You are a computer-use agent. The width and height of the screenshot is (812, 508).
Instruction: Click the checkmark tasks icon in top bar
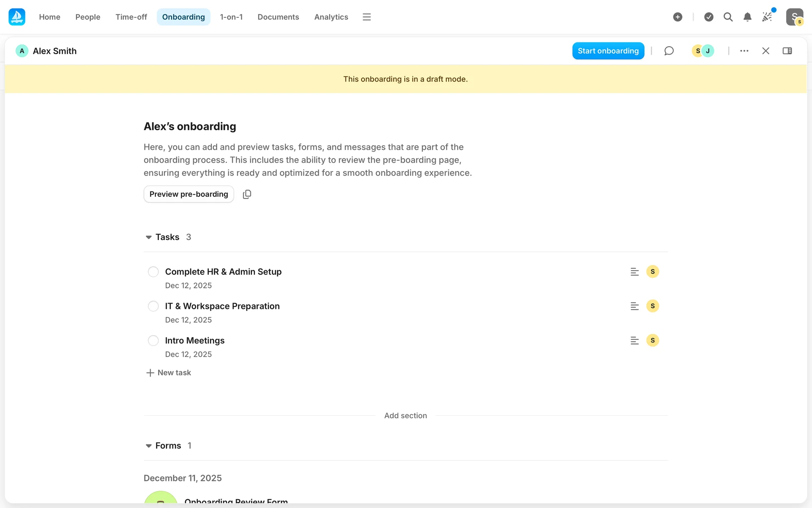click(709, 17)
